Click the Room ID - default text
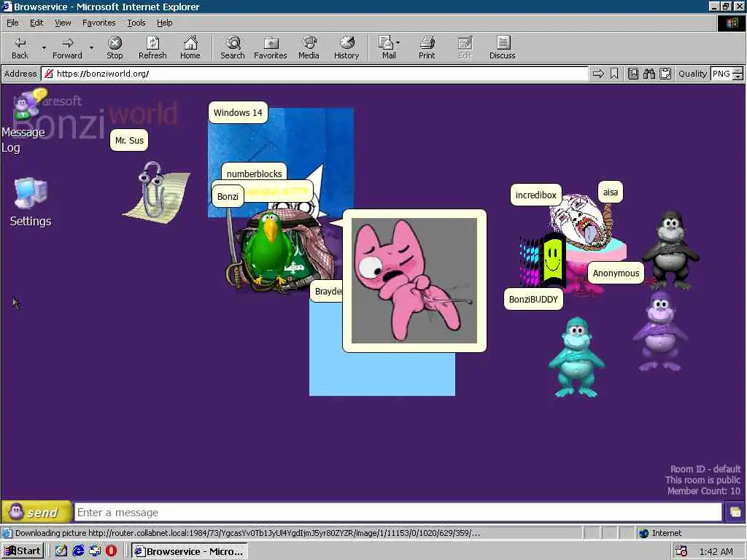The image size is (747, 560). click(705, 469)
